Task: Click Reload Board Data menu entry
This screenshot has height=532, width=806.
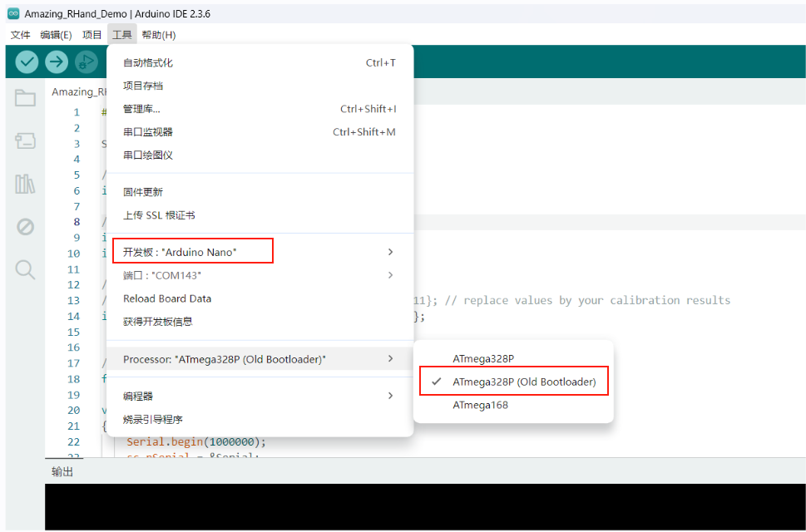Action: (x=260, y=298)
